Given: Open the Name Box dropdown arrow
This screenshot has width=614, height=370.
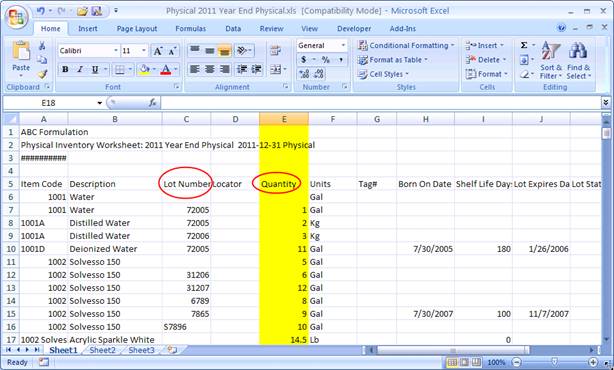Looking at the screenshot, I should (100, 103).
